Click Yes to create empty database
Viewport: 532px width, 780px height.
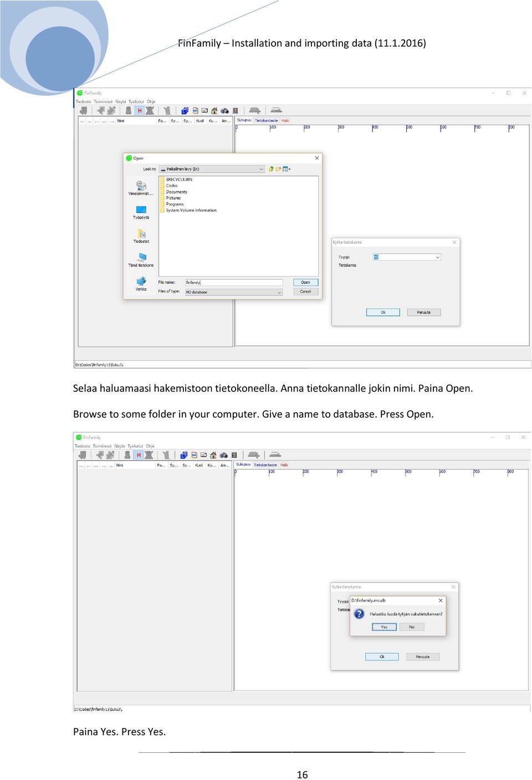(x=384, y=627)
